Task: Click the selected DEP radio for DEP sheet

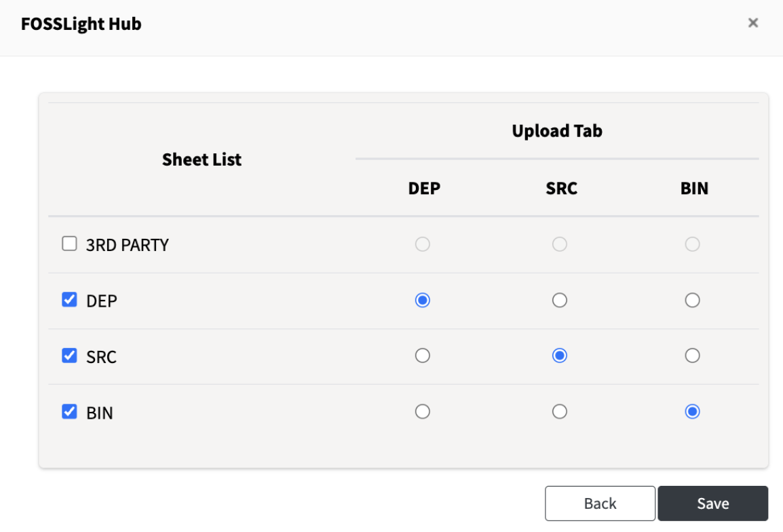Action: click(x=423, y=300)
